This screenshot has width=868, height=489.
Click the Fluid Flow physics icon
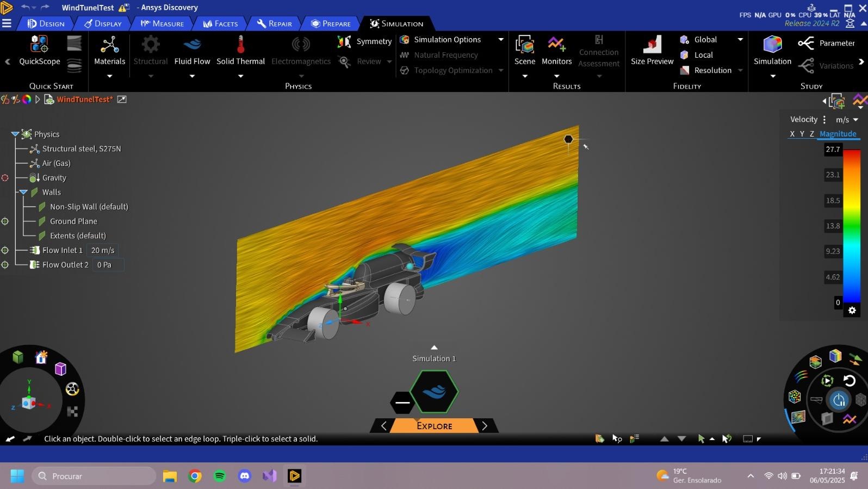[x=192, y=45]
